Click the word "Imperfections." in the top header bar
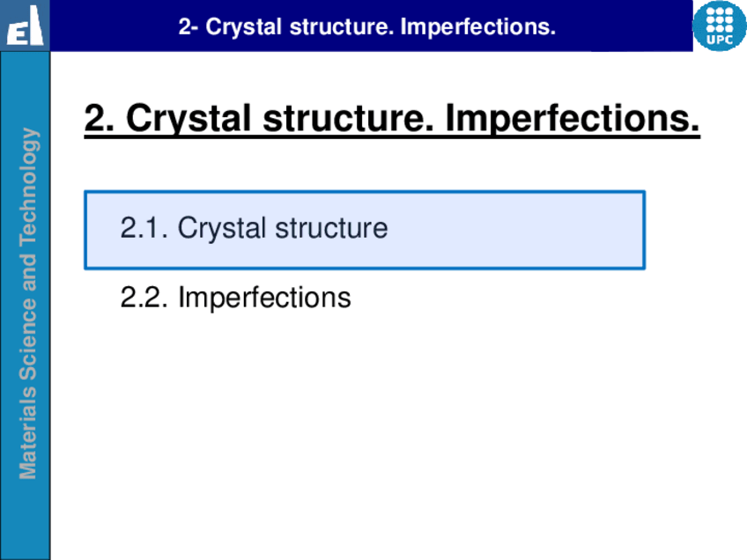This screenshot has width=747, height=560. coord(478,27)
